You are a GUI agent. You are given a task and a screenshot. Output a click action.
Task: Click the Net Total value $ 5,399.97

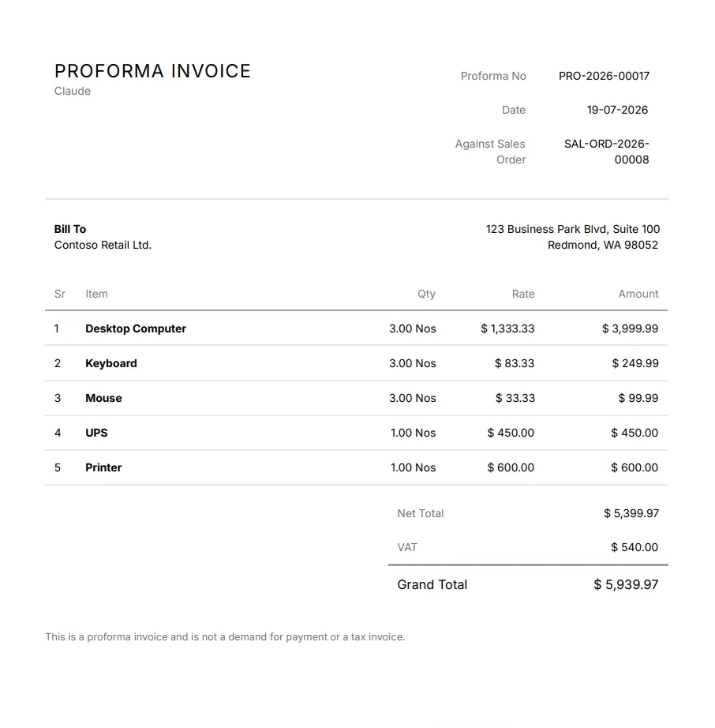click(631, 513)
